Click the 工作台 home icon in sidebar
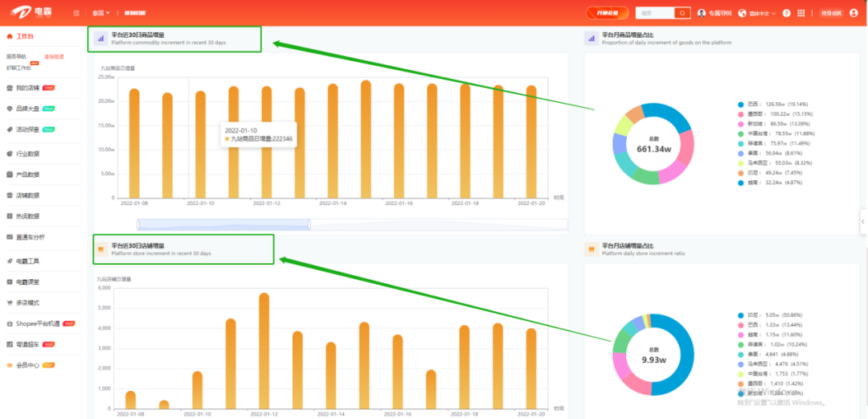The width and height of the screenshot is (868, 419). pyautogui.click(x=10, y=36)
